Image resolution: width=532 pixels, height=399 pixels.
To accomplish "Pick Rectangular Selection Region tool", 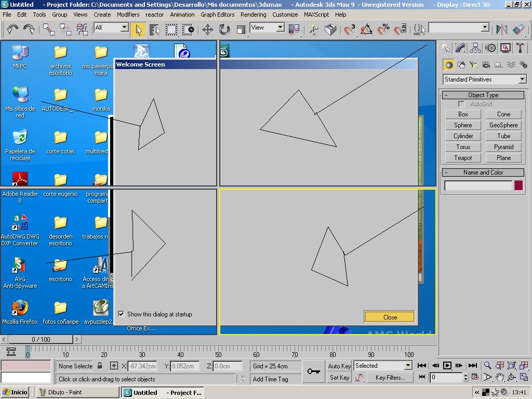I will tap(171, 30).
